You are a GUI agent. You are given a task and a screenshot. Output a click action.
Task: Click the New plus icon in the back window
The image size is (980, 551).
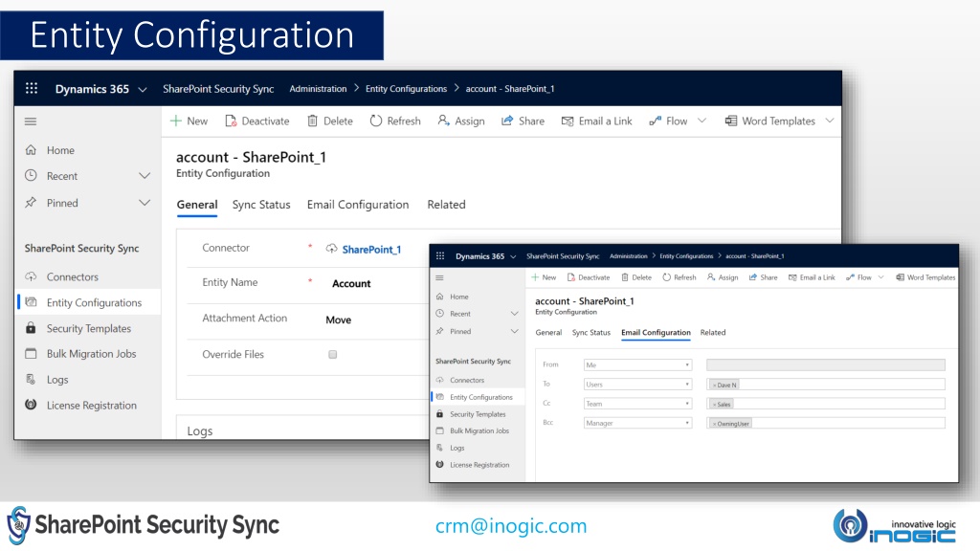coord(176,121)
